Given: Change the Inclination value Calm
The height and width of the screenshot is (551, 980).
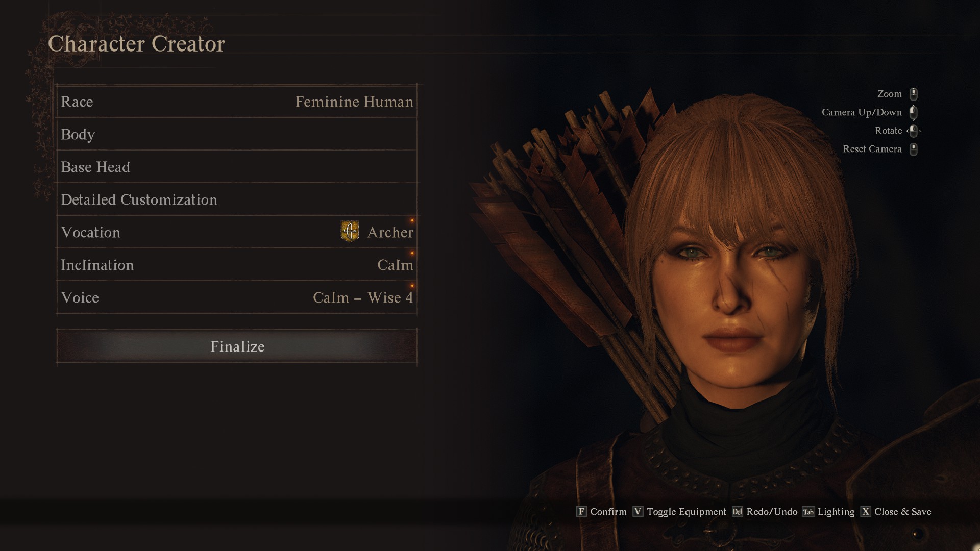Looking at the screenshot, I should pyautogui.click(x=237, y=265).
